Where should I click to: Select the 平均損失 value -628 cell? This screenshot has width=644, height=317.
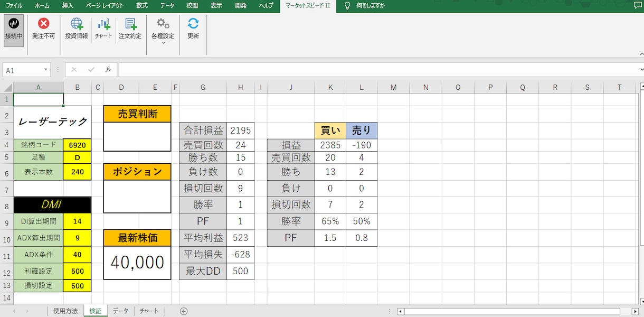[240, 255]
